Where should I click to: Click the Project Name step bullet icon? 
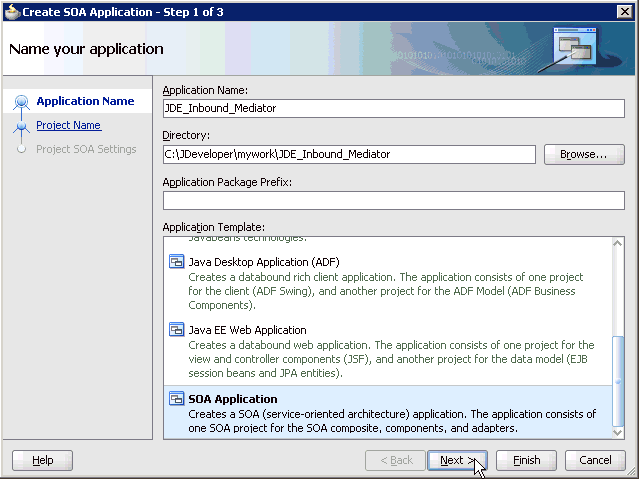(21, 126)
